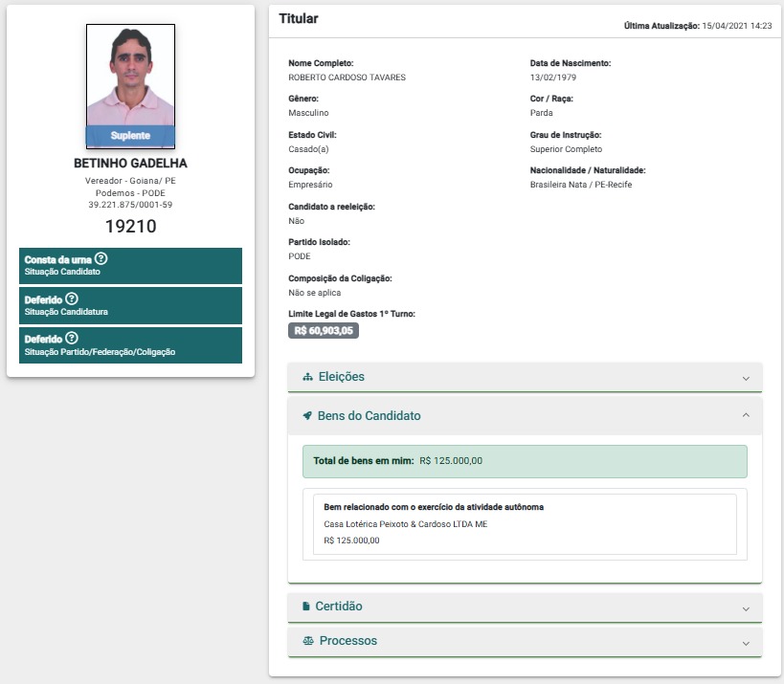The image size is (784, 684).
Task: Click the full name ROBERTO CARDOSO TAVARES
Action: pyautogui.click(x=347, y=77)
